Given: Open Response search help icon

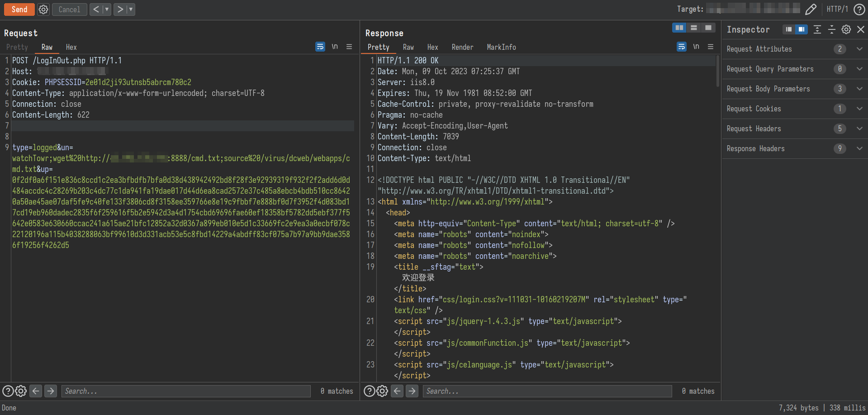Looking at the screenshot, I should click(x=370, y=391).
